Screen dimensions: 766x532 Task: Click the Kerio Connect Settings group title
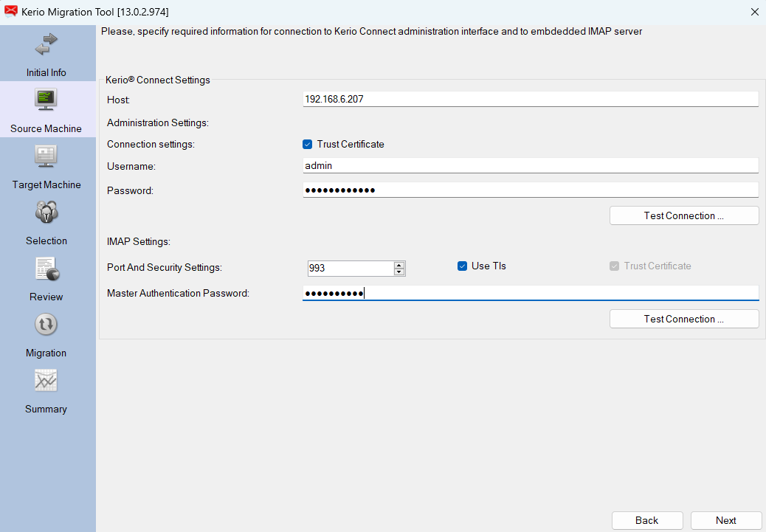point(158,80)
